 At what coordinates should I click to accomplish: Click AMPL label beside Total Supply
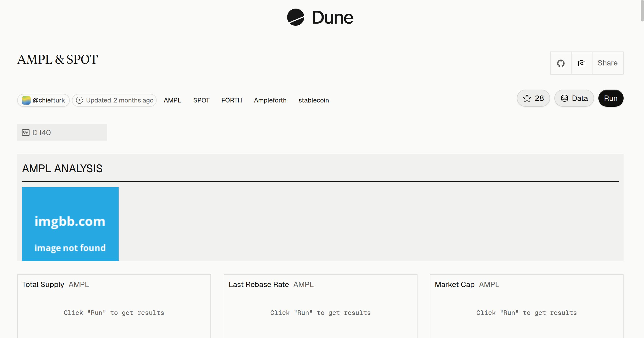click(x=79, y=285)
